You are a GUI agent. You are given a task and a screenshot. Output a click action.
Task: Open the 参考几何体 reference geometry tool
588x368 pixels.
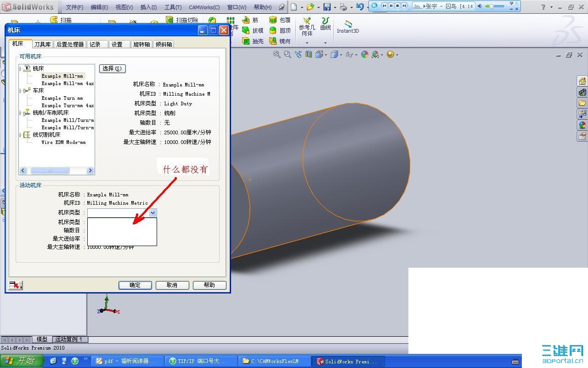(307, 27)
